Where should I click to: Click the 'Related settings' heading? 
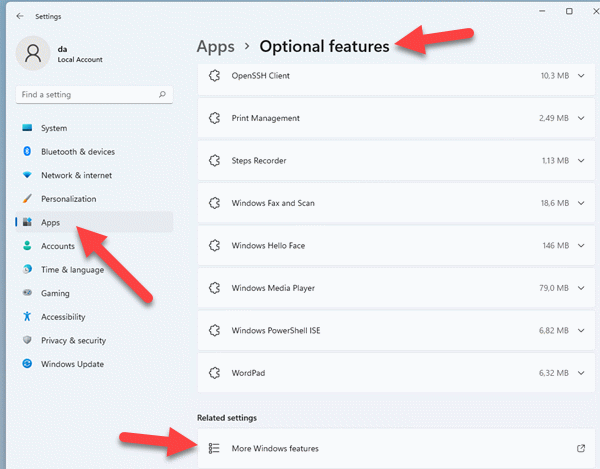[x=227, y=418]
